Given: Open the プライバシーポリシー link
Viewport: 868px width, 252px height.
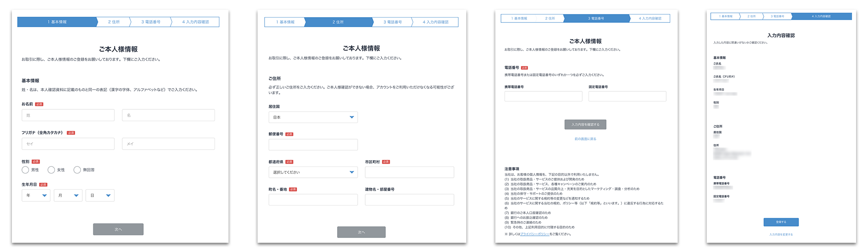Looking at the screenshot, I should point(534,234).
